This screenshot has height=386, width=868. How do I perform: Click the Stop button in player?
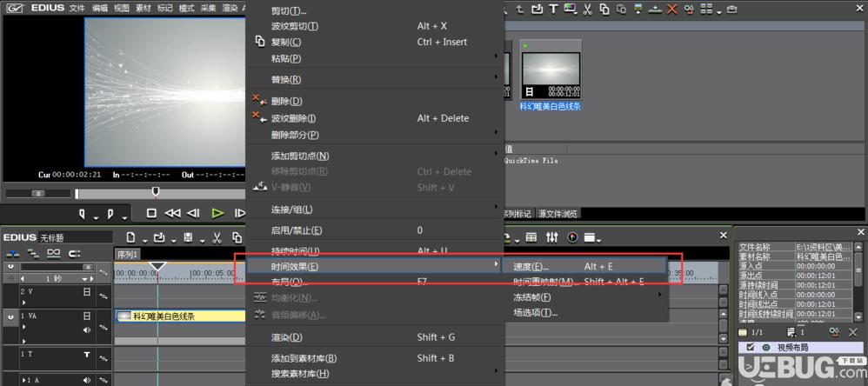click(151, 213)
